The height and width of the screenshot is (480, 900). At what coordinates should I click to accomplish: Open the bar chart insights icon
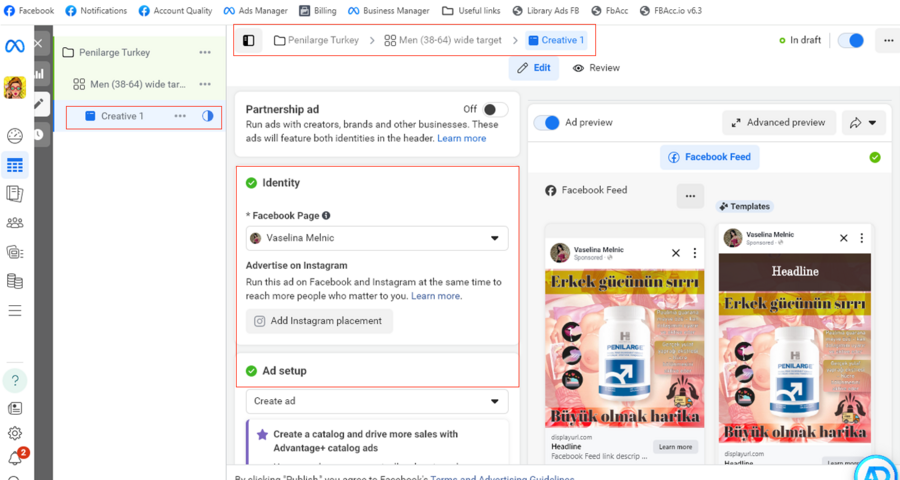38,73
